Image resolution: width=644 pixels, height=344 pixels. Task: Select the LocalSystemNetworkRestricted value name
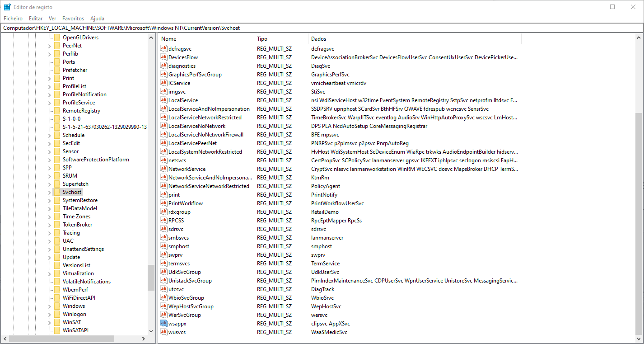[x=205, y=152]
